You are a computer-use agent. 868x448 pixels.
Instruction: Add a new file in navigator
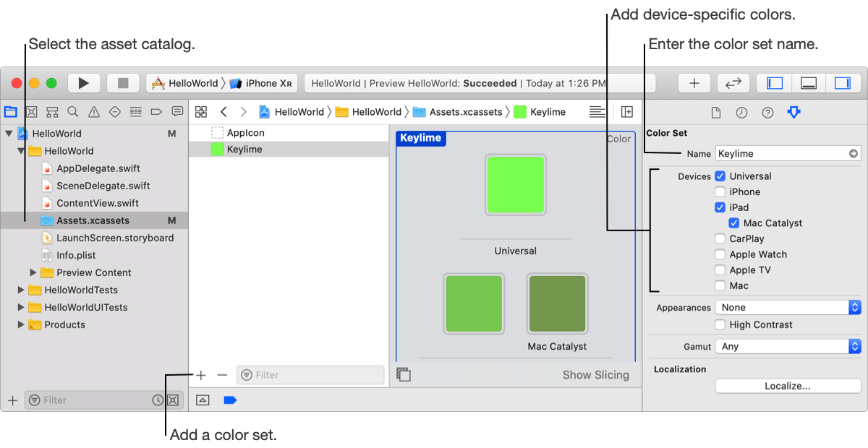pos(12,400)
